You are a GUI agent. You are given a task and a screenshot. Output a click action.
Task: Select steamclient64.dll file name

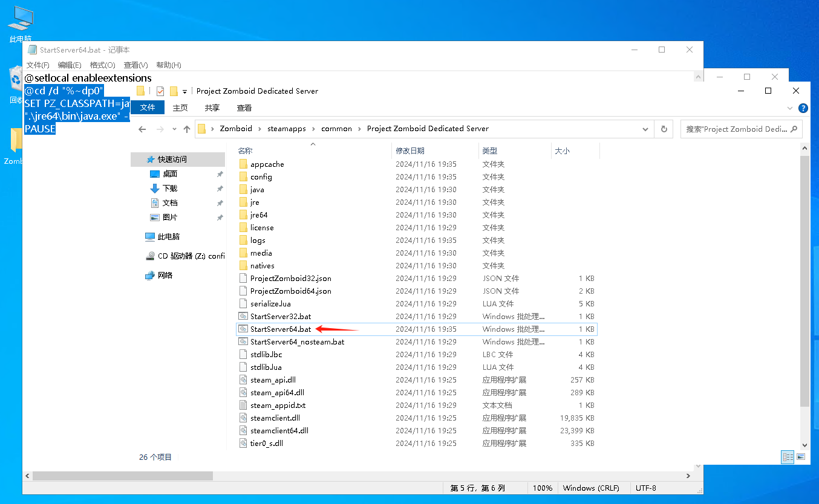point(279,431)
